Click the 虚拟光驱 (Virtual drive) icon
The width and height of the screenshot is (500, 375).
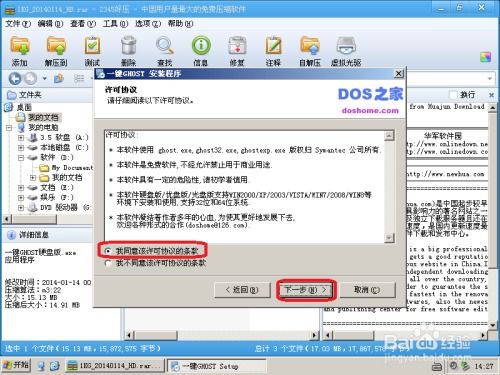point(346,51)
